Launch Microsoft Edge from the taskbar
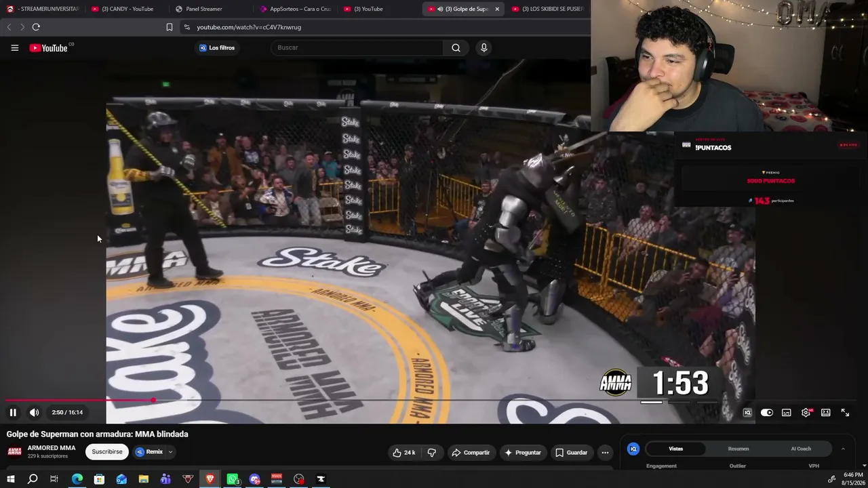This screenshot has width=868, height=488. 77,479
